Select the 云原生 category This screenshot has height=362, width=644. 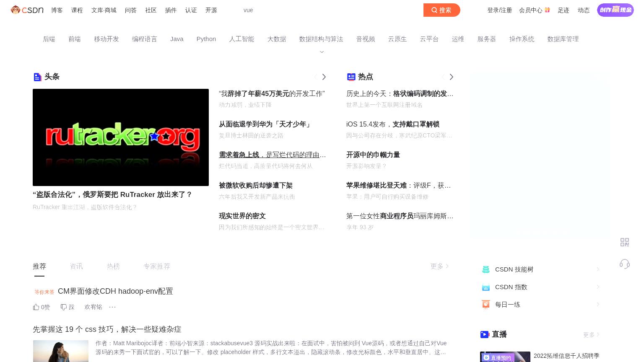397,39
